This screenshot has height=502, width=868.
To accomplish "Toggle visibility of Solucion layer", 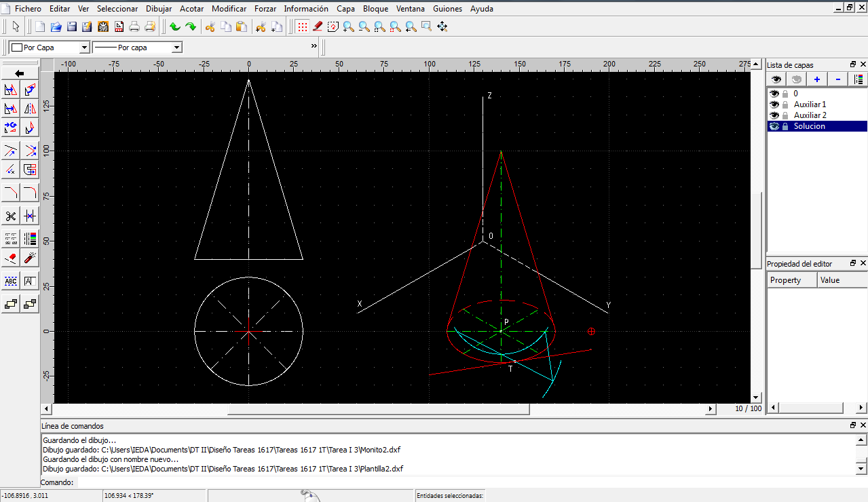I will click(774, 126).
